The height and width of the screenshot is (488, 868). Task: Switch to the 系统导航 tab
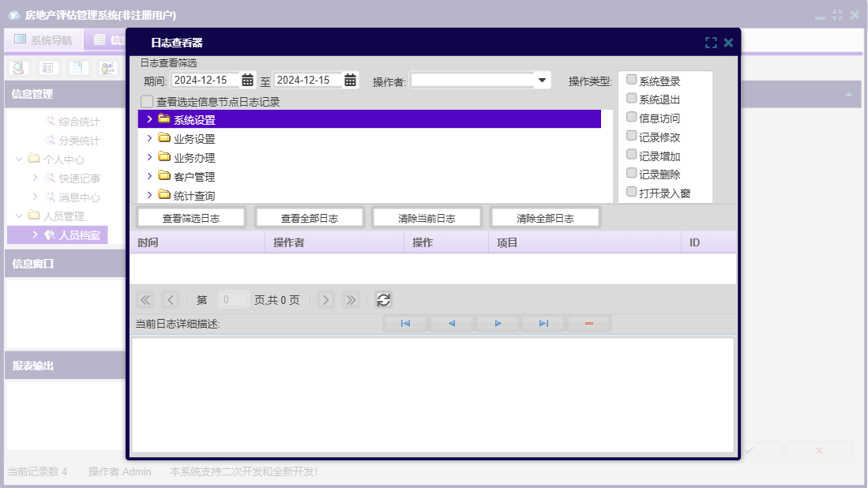coord(43,40)
